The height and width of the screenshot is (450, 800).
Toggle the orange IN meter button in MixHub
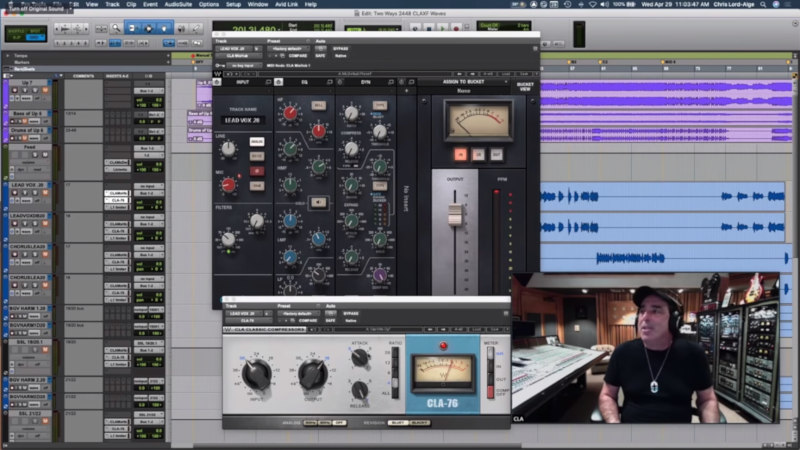click(x=460, y=155)
